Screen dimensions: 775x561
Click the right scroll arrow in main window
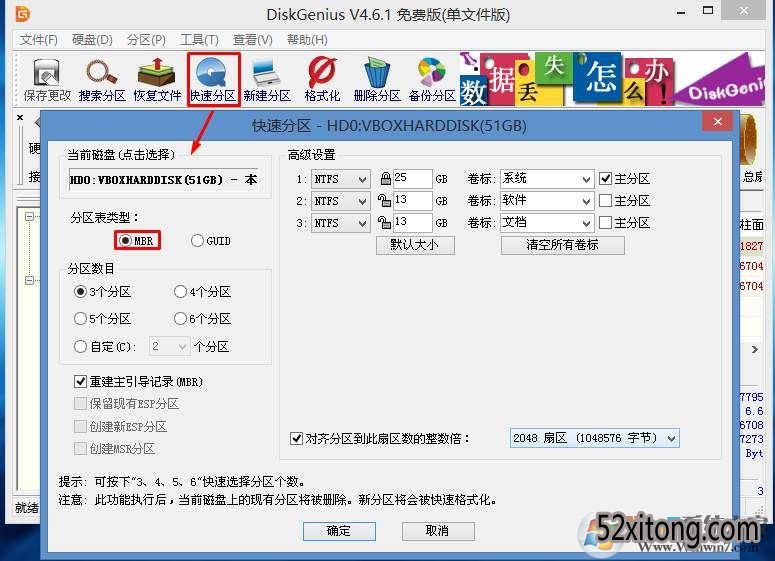click(755, 349)
